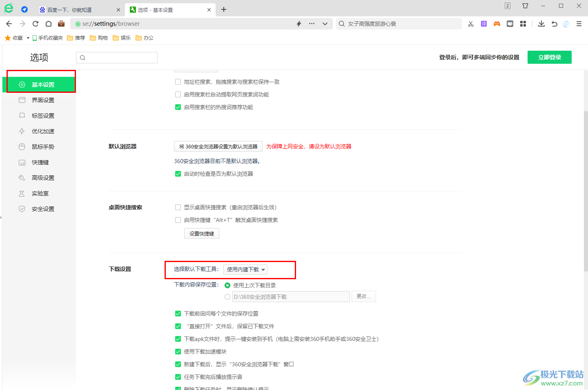
Task: Go back with the back arrow
Action: tap(9, 24)
